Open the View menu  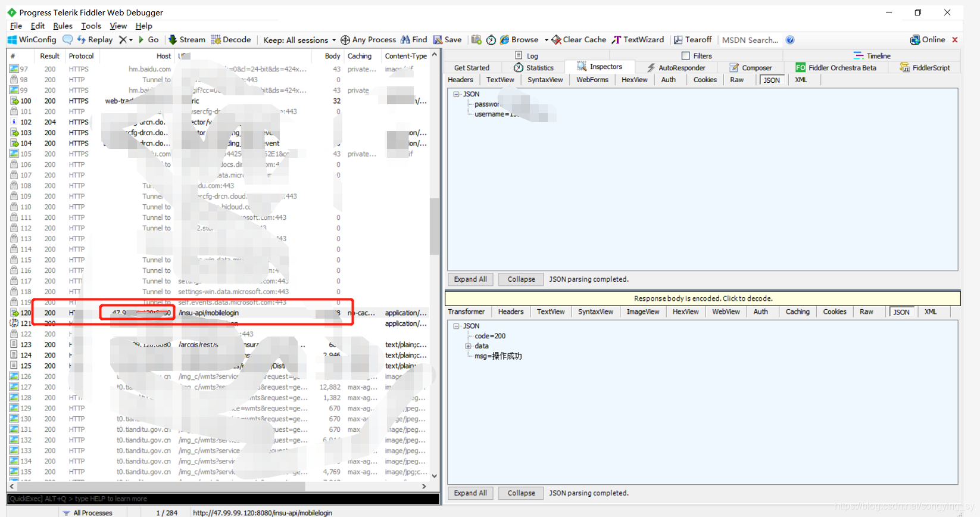118,26
